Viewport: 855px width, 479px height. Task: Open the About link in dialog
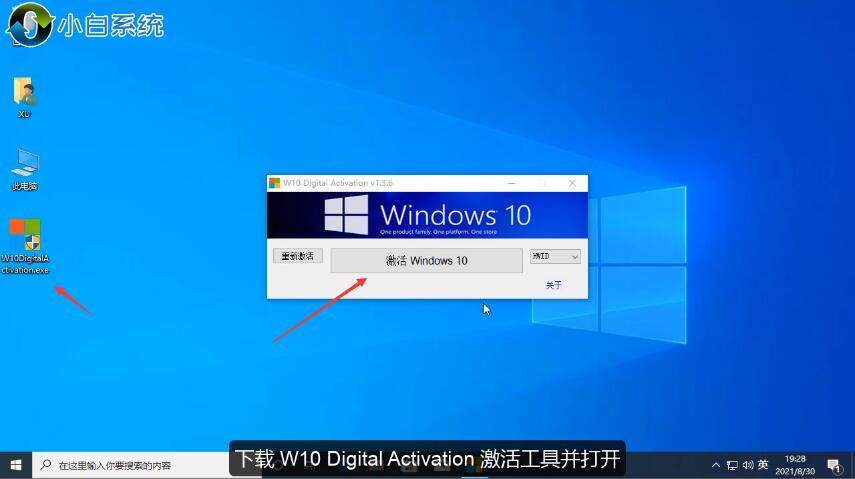pyautogui.click(x=553, y=285)
